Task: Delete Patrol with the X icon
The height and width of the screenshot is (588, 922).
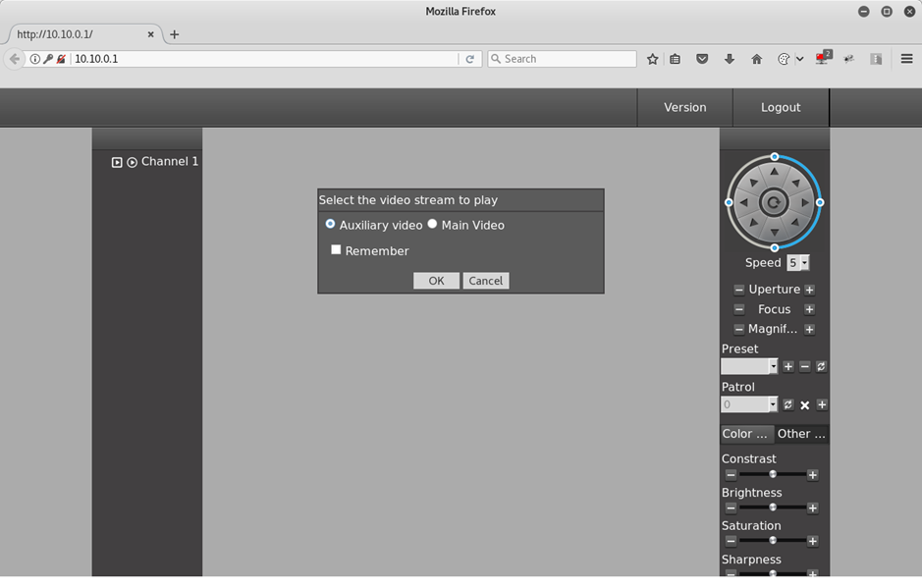Action: click(x=805, y=405)
